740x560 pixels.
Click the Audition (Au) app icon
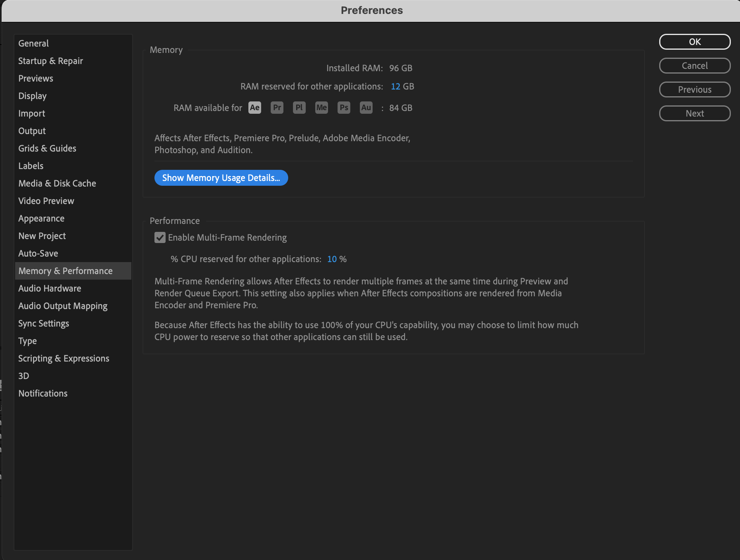coord(366,107)
